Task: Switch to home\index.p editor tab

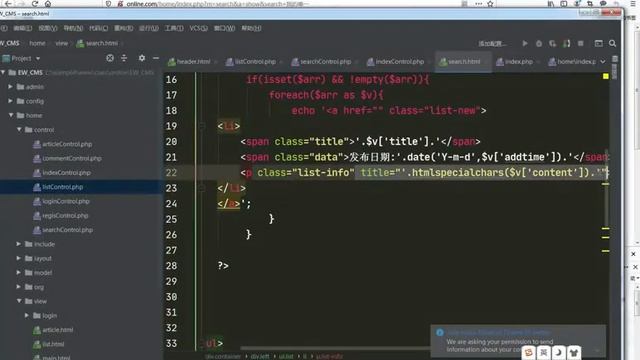Action: click(x=572, y=62)
